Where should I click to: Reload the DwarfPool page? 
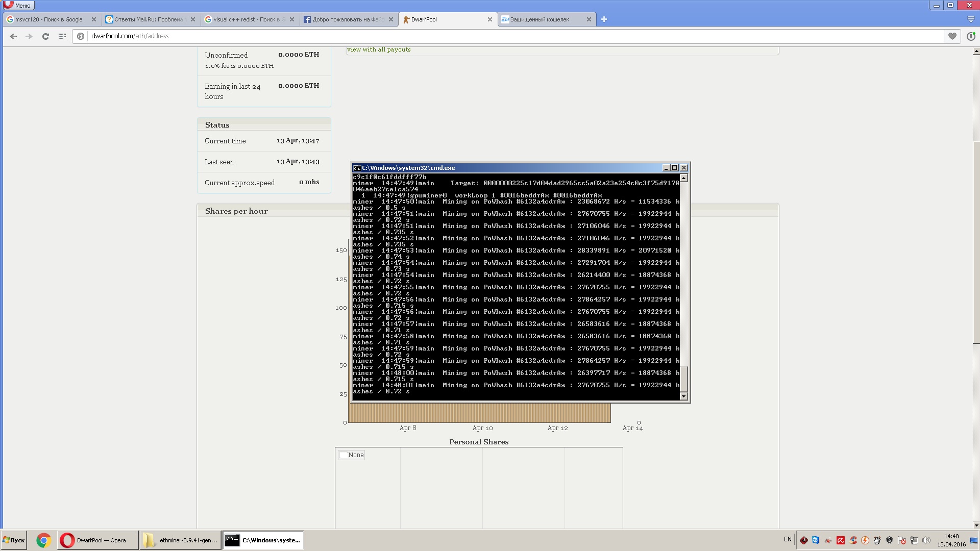[x=45, y=36]
